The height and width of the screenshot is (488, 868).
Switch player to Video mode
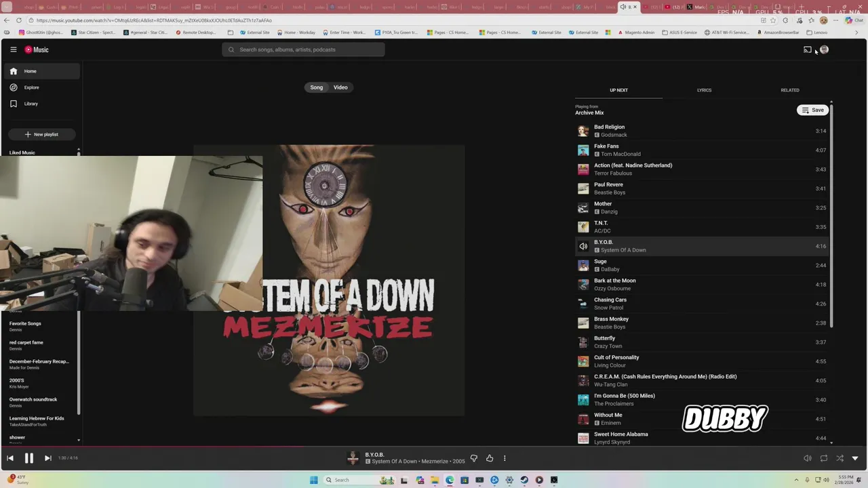click(340, 87)
